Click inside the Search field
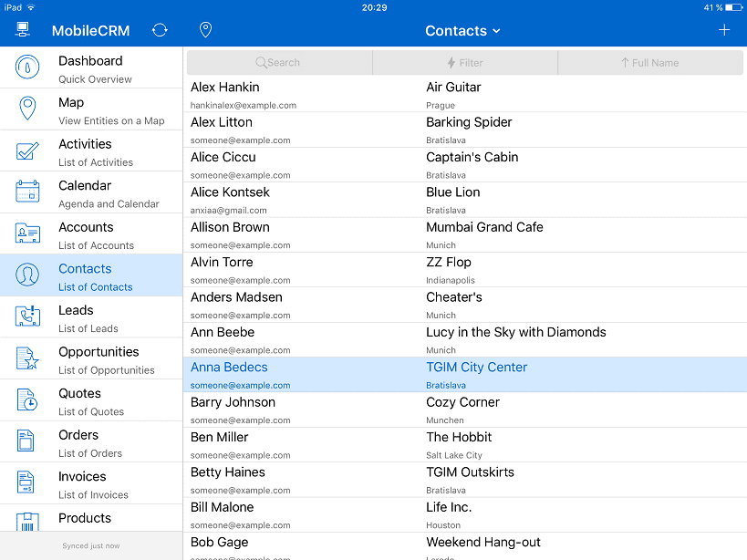Viewport: 747px width, 560px height. click(x=279, y=62)
